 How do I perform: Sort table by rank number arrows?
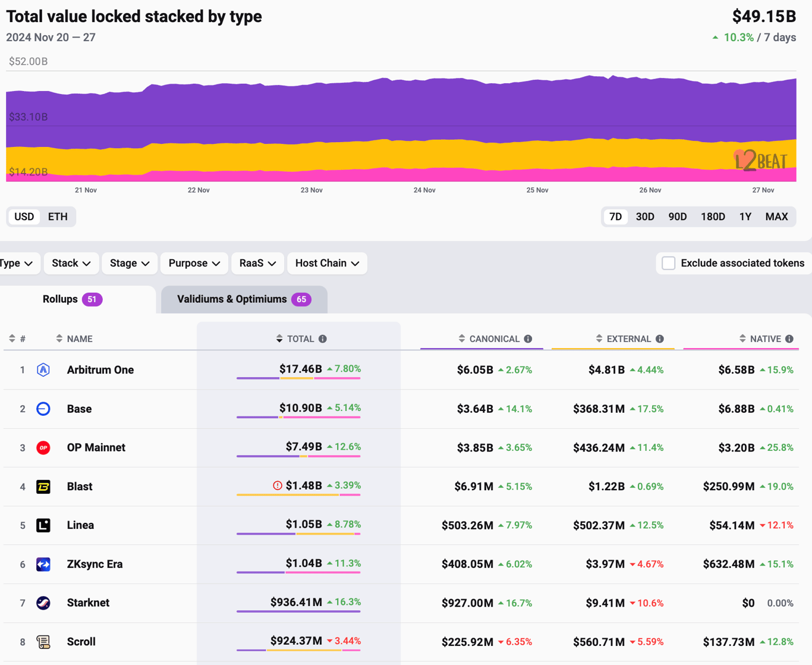pos(12,338)
